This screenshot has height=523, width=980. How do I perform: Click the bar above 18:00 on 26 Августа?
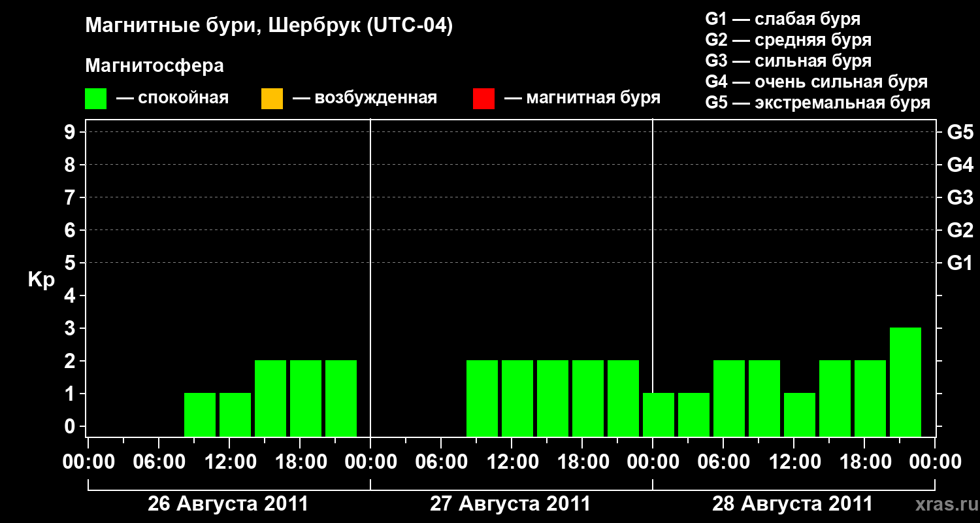click(x=306, y=398)
